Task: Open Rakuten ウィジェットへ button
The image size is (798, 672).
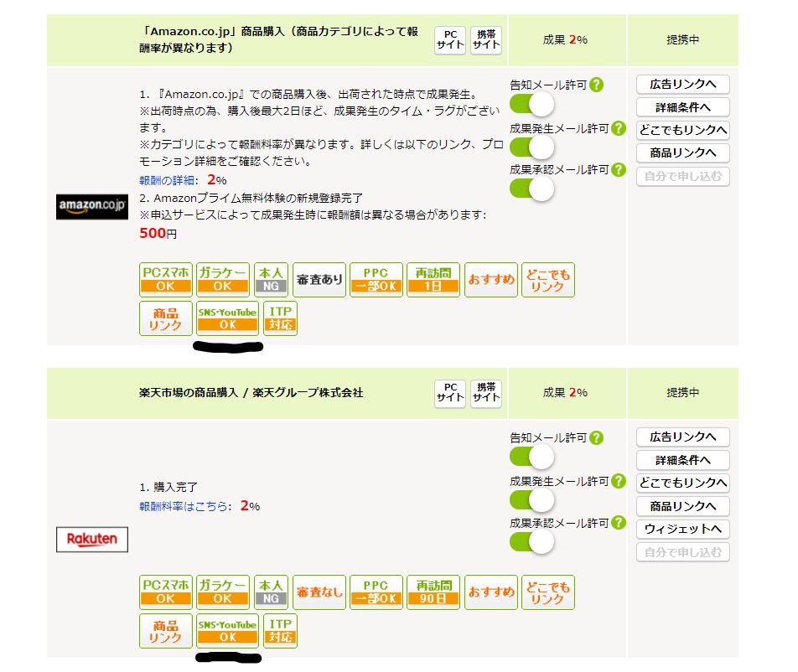Action: (x=683, y=529)
